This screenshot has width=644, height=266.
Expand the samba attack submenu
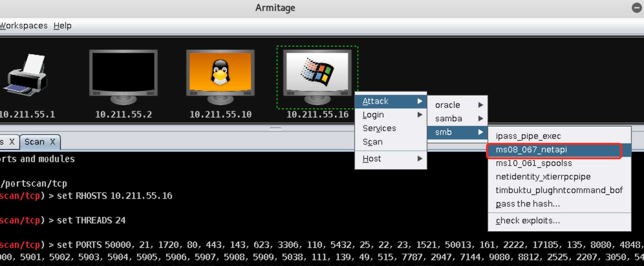click(457, 118)
